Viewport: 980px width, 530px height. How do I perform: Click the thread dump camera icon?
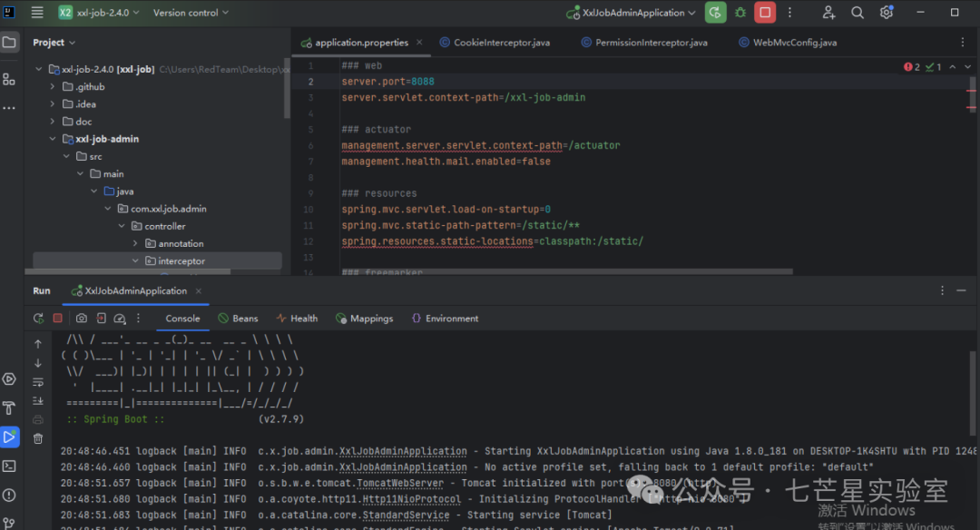(82, 319)
